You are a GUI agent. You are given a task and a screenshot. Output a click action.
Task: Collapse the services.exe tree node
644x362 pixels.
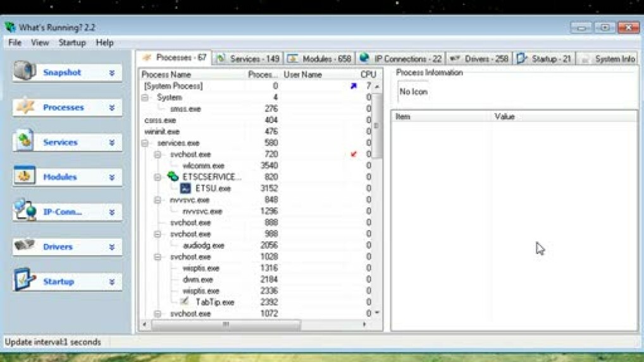point(145,143)
